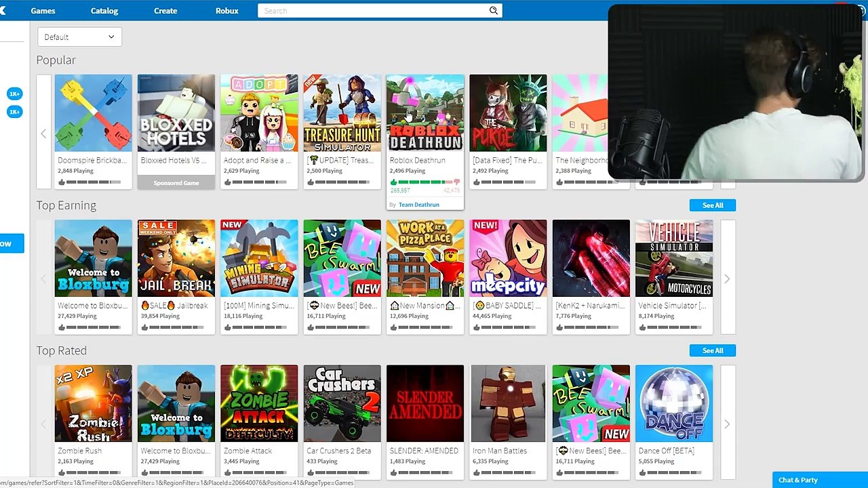The image size is (868, 488).
Task: Open the Default sort dropdown
Action: click(79, 37)
